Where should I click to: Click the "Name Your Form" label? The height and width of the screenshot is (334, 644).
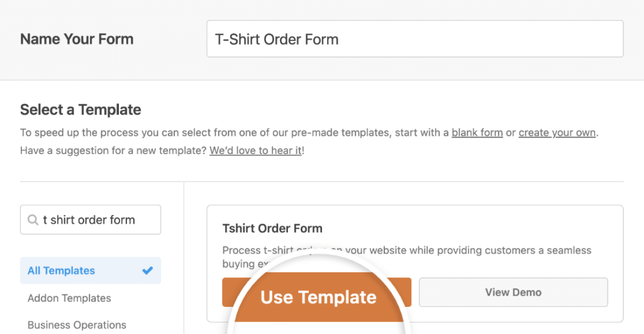pyautogui.click(x=77, y=39)
